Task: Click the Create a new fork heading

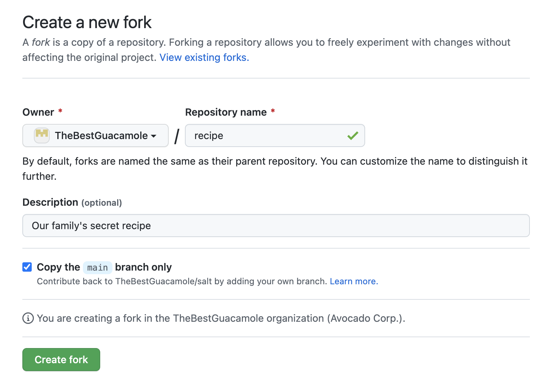Action: point(87,22)
